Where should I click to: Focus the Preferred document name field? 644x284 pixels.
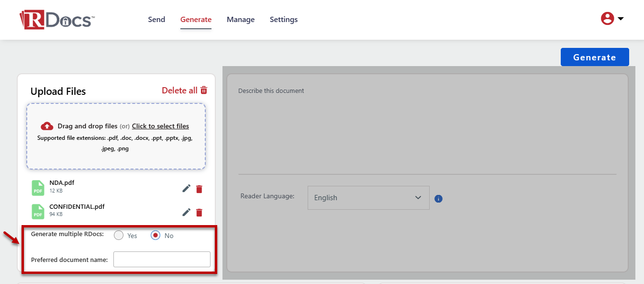pos(162,259)
